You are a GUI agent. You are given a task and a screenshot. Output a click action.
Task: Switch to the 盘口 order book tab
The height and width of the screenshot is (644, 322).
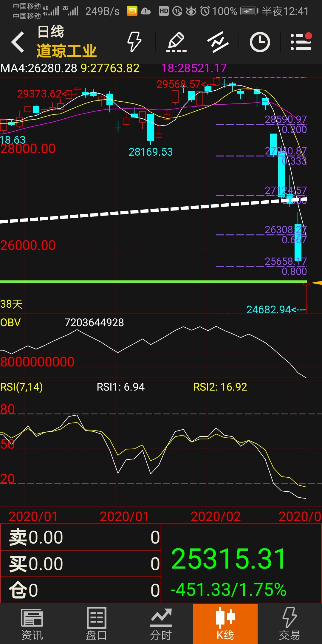tap(96, 624)
